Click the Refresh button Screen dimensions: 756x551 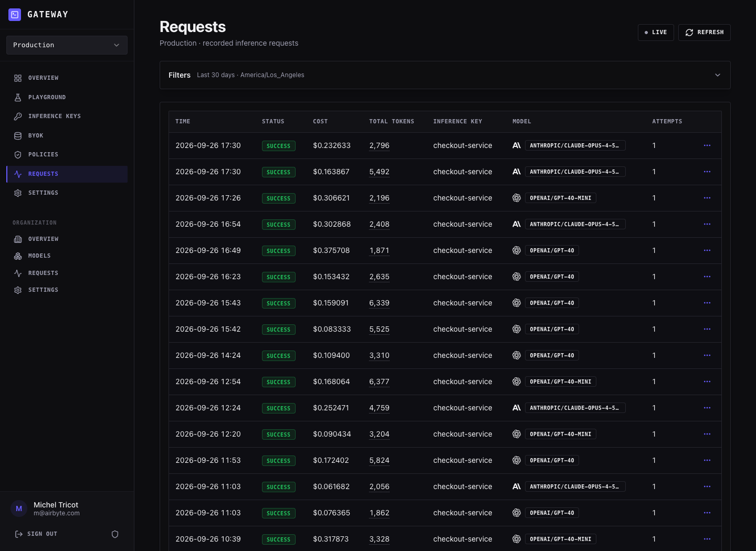(x=705, y=33)
